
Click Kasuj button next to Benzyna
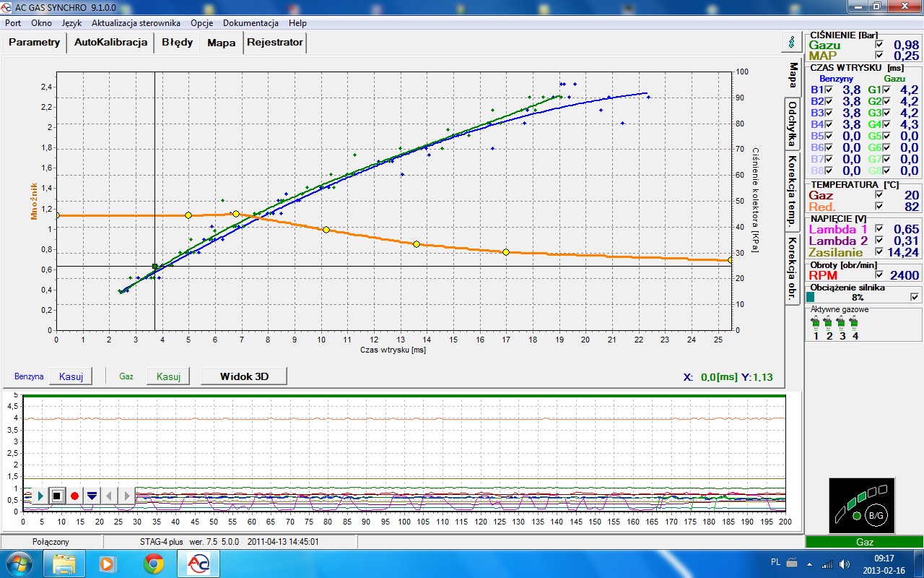coord(71,376)
